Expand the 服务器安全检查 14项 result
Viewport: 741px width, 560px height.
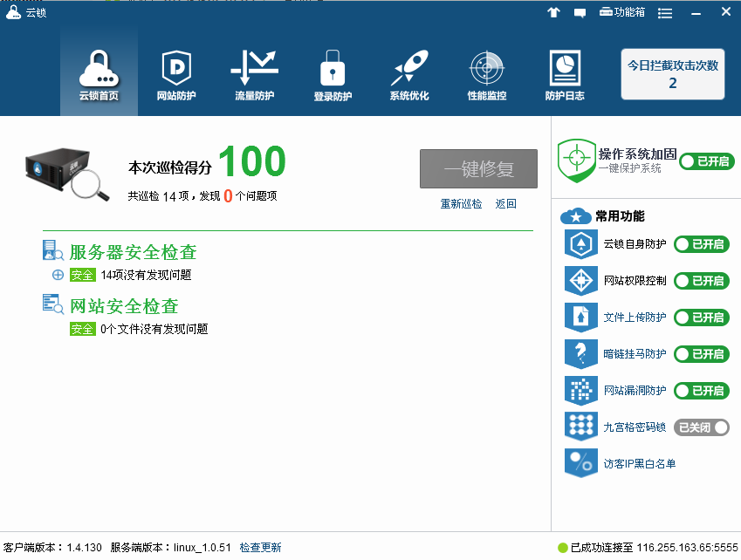tap(58, 275)
